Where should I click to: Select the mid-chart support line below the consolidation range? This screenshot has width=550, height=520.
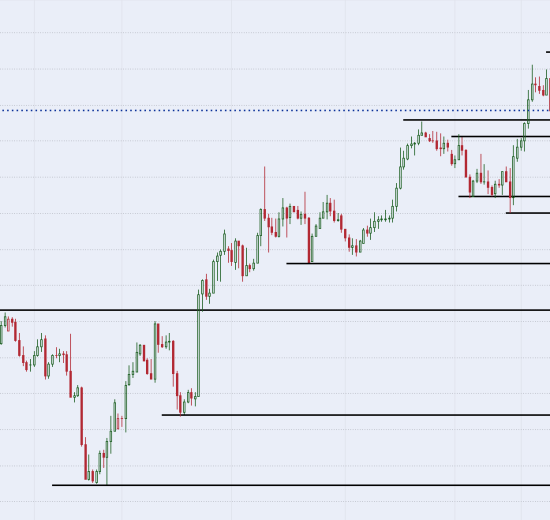[x=418, y=263]
